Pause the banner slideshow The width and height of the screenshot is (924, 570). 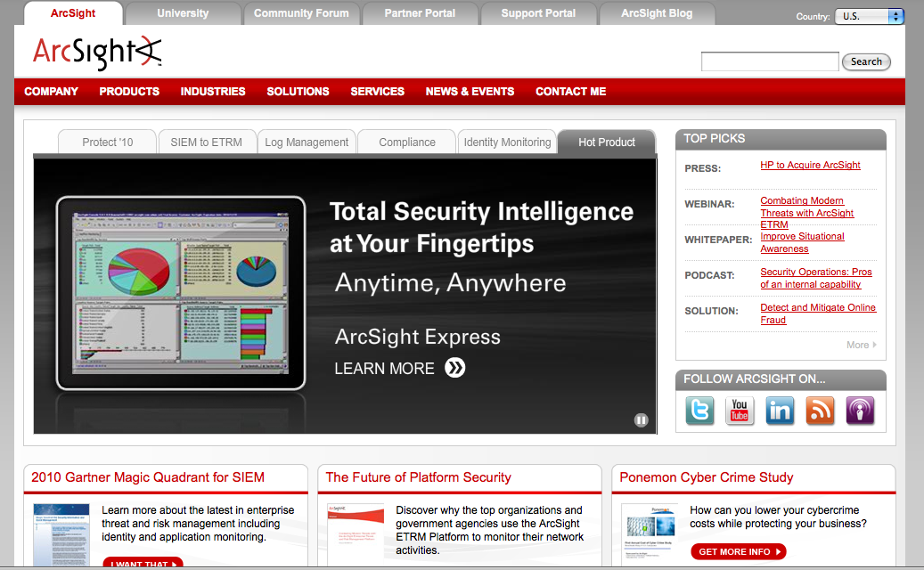pos(641,419)
